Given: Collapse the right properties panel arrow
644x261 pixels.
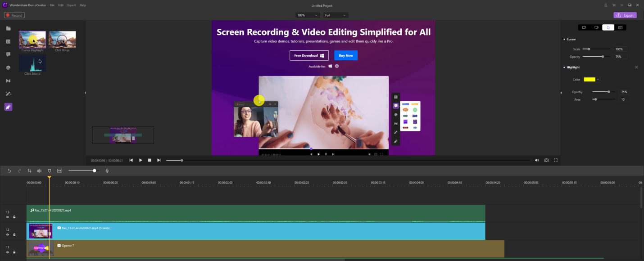Looking at the screenshot, I should coord(561,93).
